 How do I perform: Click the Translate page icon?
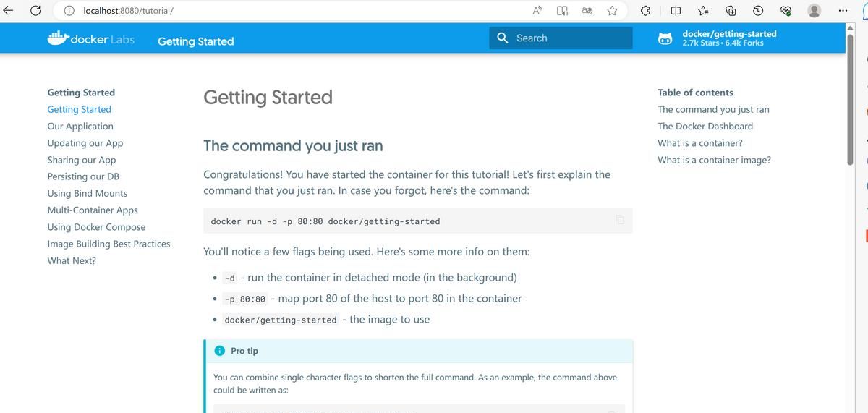point(587,11)
